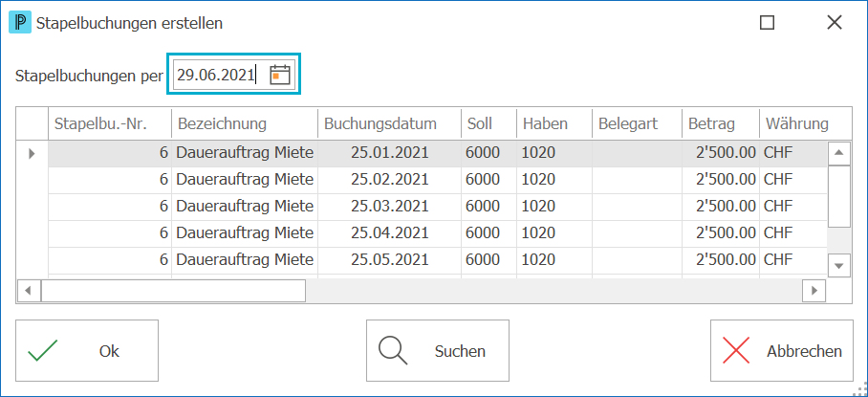
Task: Click the current row indicator arrow
Action: click(32, 154)
